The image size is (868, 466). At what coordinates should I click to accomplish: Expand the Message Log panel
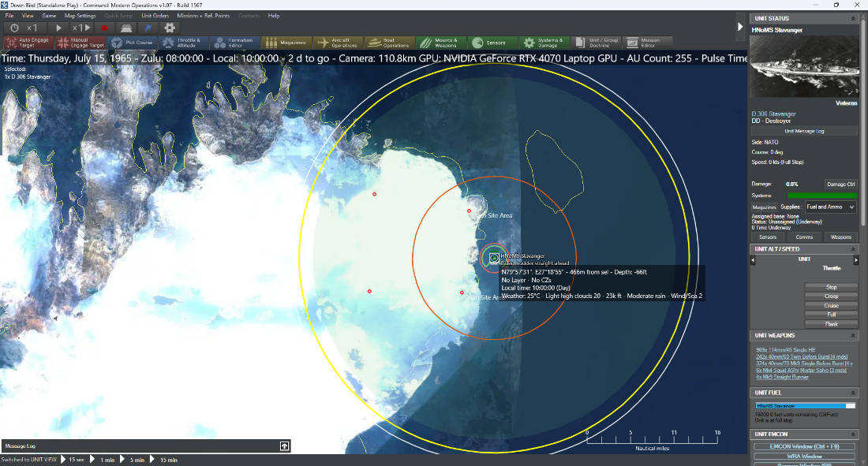pos(284,446)
